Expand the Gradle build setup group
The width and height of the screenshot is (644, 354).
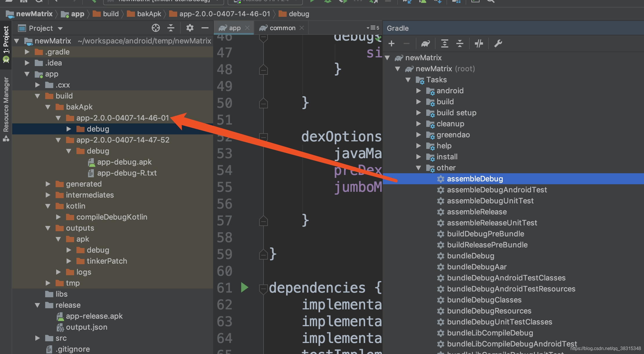[x=418, y=113]
